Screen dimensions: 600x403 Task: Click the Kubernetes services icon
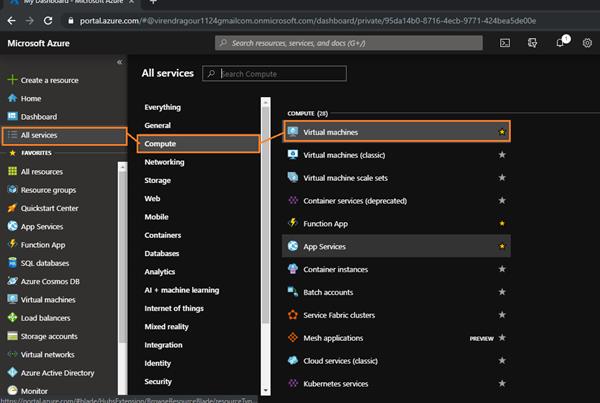pos(294,383)
